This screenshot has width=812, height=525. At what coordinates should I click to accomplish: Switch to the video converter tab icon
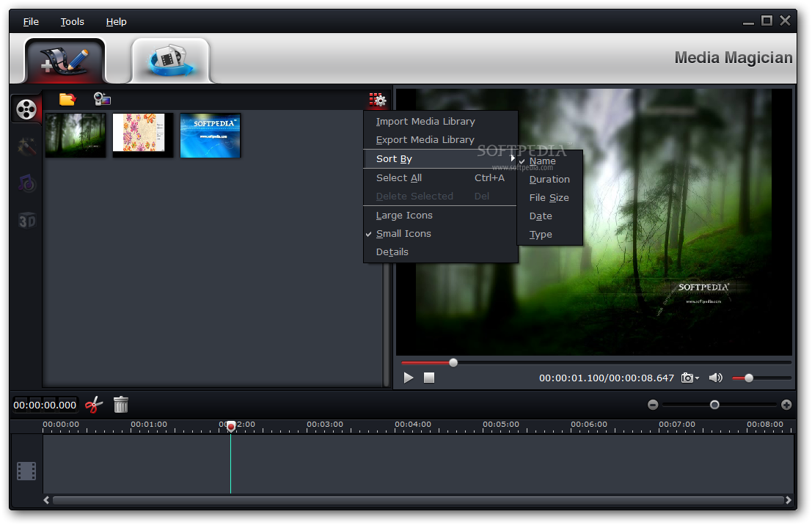click(171, 61)
